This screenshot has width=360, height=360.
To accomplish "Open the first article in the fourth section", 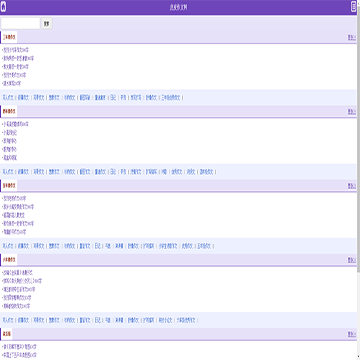I will (x=18, y=273).
